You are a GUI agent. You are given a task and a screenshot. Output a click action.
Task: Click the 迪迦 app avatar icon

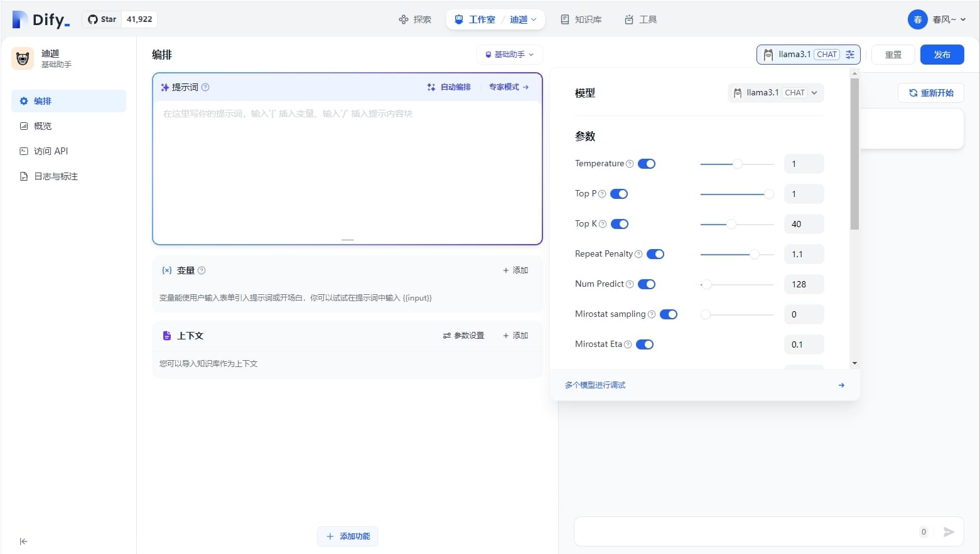[23, 58]
